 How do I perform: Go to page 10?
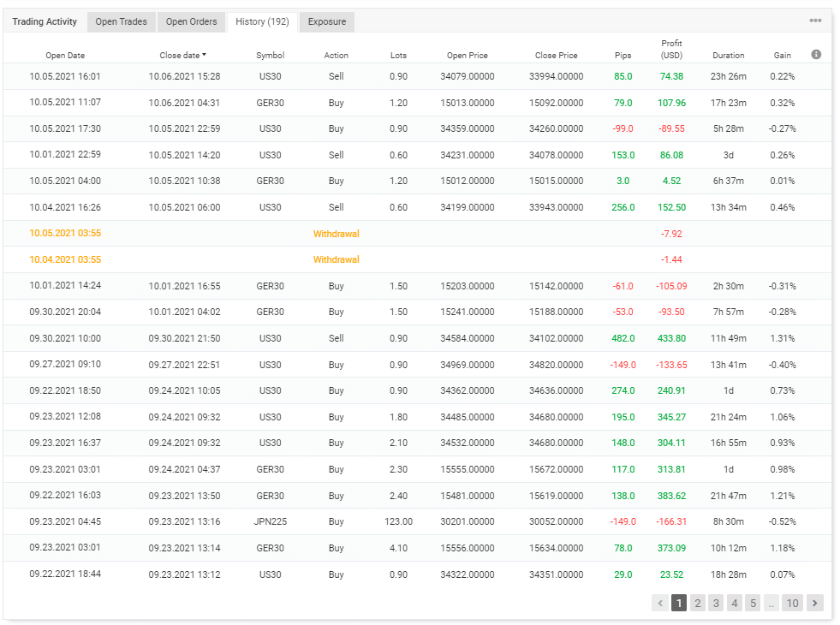(792, 603)
